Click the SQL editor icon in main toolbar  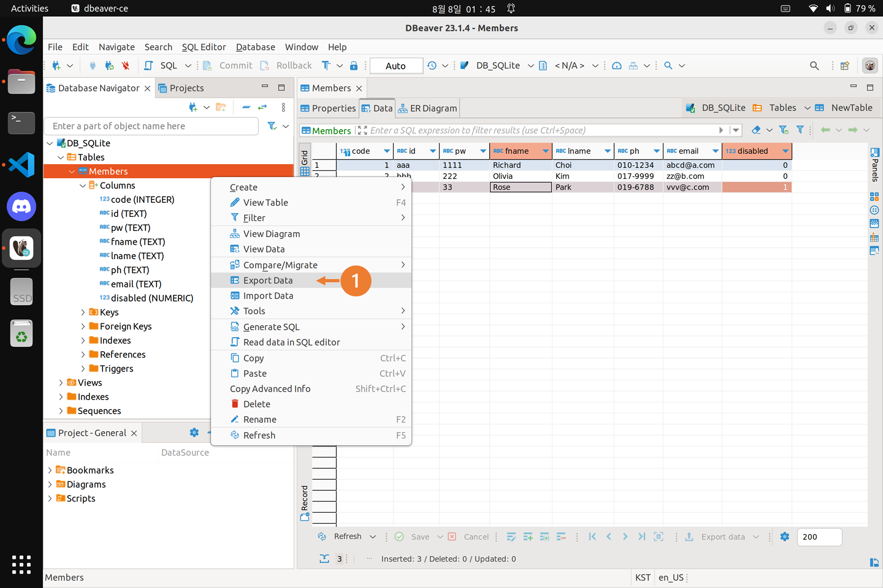click(149, 65)
